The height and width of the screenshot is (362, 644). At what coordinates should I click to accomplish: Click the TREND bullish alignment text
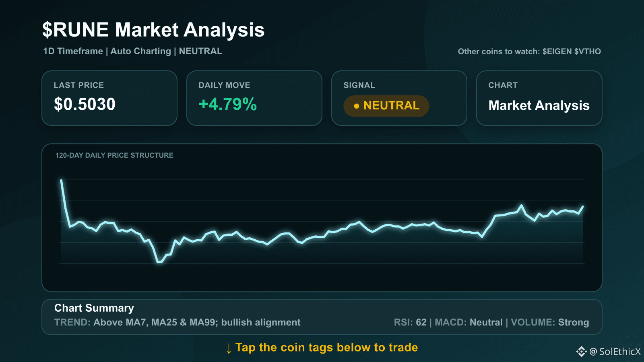pos(178,322)
